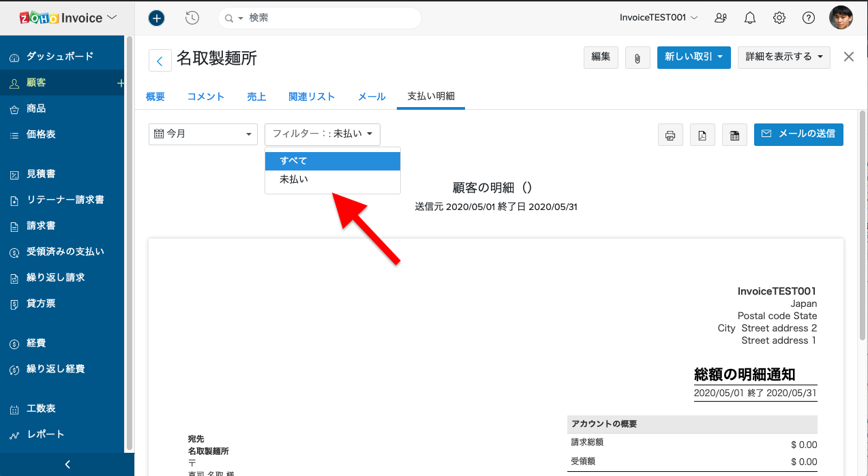868x476 pixels.
Task: Print the customer statement
Action: (x=670, y=135)
